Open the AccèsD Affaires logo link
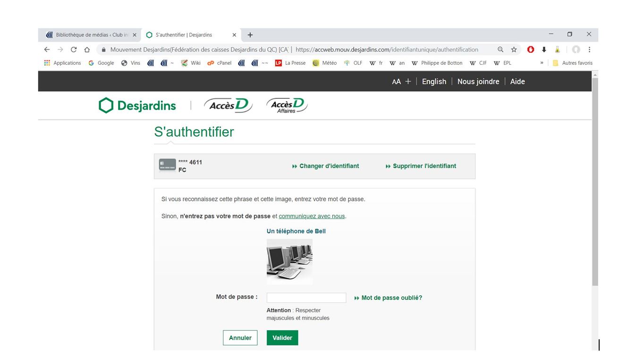The width and height of the screenshot is (644, 353). click(x=287, y=105)
